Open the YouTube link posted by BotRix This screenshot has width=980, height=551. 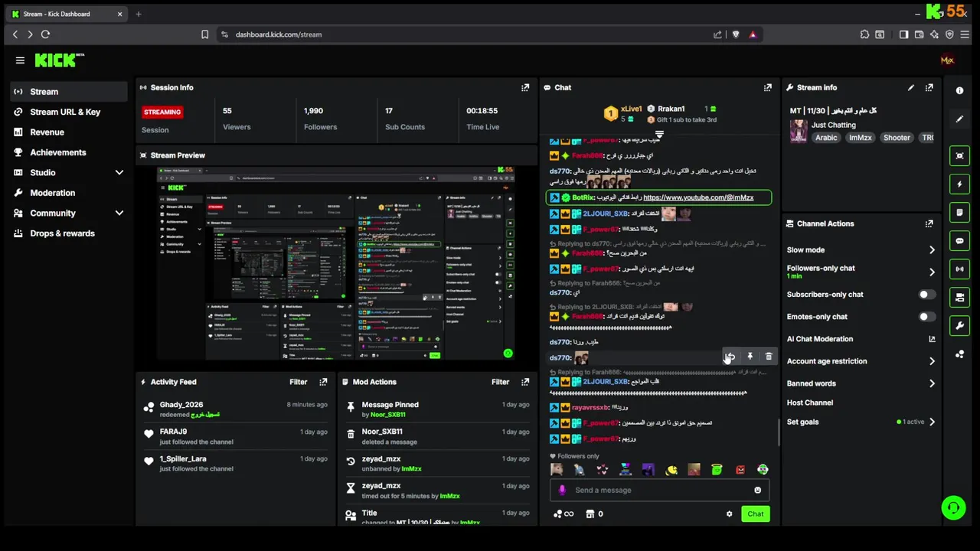(698, 197)
